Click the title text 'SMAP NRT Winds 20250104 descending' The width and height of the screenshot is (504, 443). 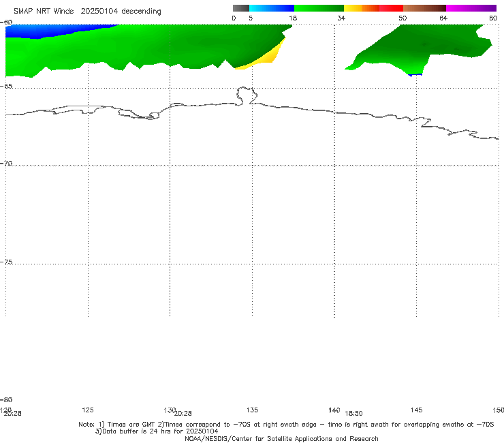(87, 11)
